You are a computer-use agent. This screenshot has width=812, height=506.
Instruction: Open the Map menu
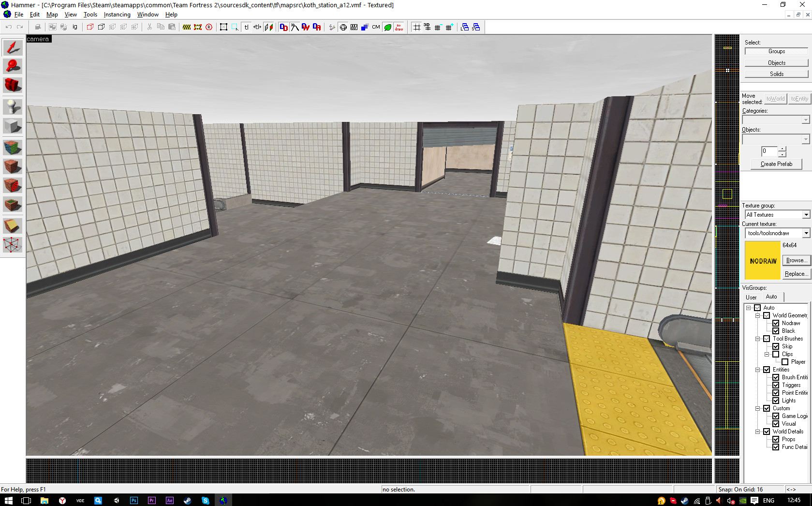coord(52,15)
